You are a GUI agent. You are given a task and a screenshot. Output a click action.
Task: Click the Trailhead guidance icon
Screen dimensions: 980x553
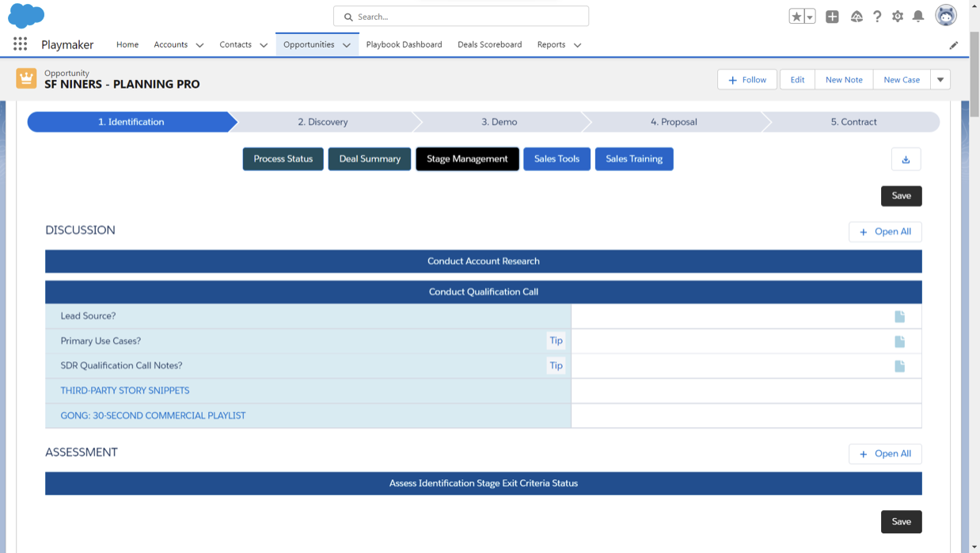857,16
